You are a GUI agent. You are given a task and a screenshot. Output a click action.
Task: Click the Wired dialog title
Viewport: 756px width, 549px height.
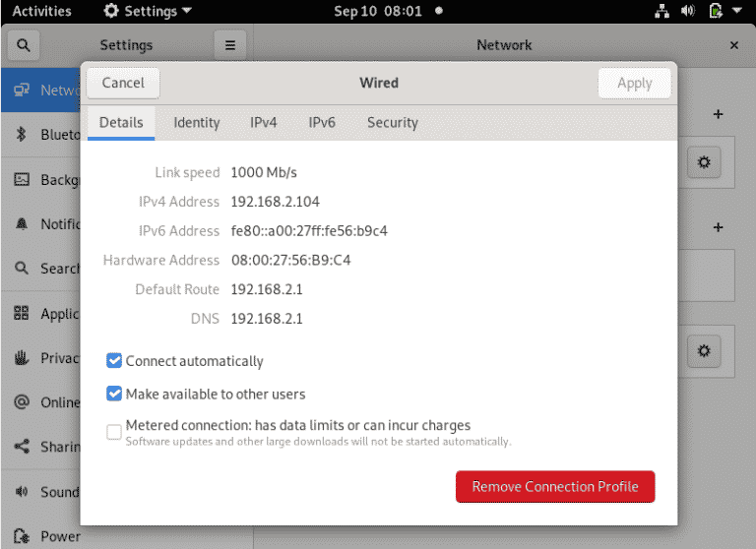(379, 83)
